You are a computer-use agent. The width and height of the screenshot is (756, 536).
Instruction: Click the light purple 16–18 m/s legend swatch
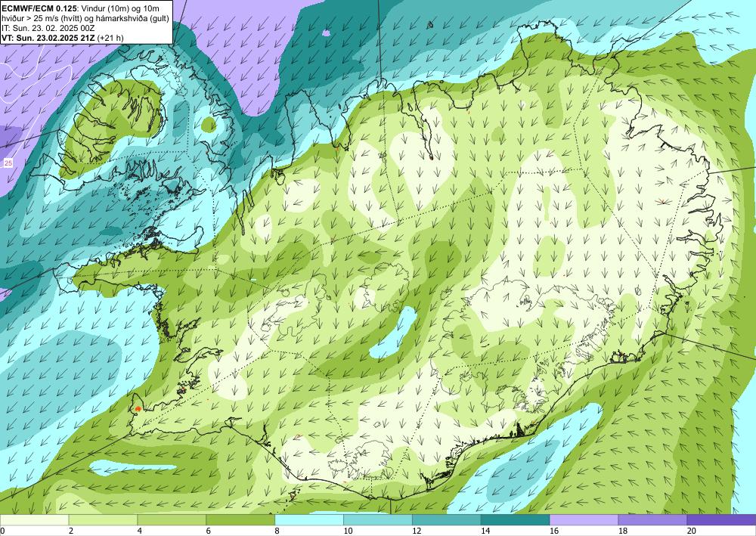tap(584, 519)
